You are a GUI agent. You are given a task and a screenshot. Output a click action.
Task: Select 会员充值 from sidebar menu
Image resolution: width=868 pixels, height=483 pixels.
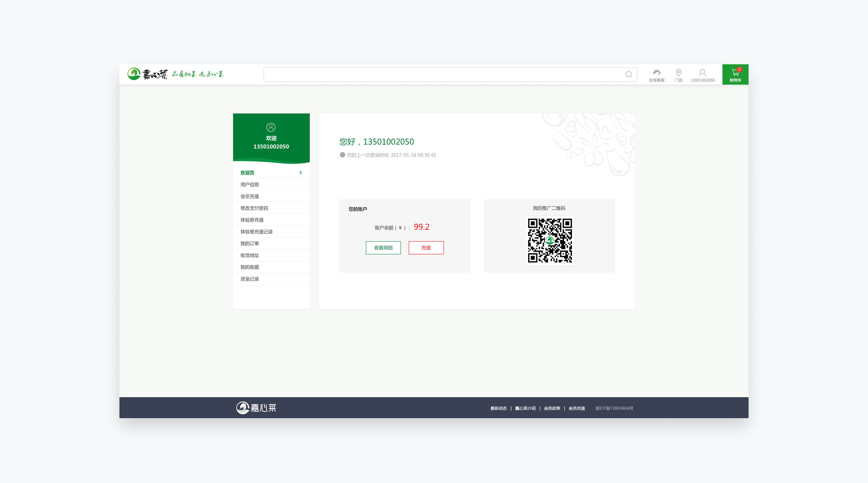[x=250, y=196]
